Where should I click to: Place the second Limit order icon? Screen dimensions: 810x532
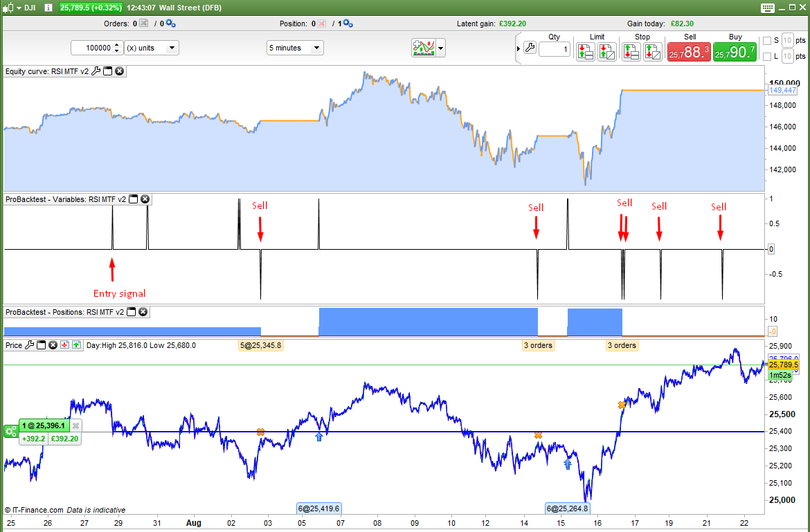pyautogui.click(x=607, y=52)
